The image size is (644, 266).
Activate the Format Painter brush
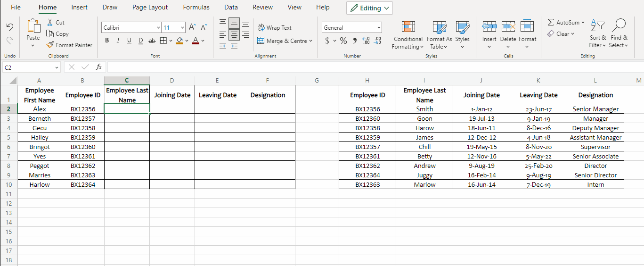tap(50, 45)
